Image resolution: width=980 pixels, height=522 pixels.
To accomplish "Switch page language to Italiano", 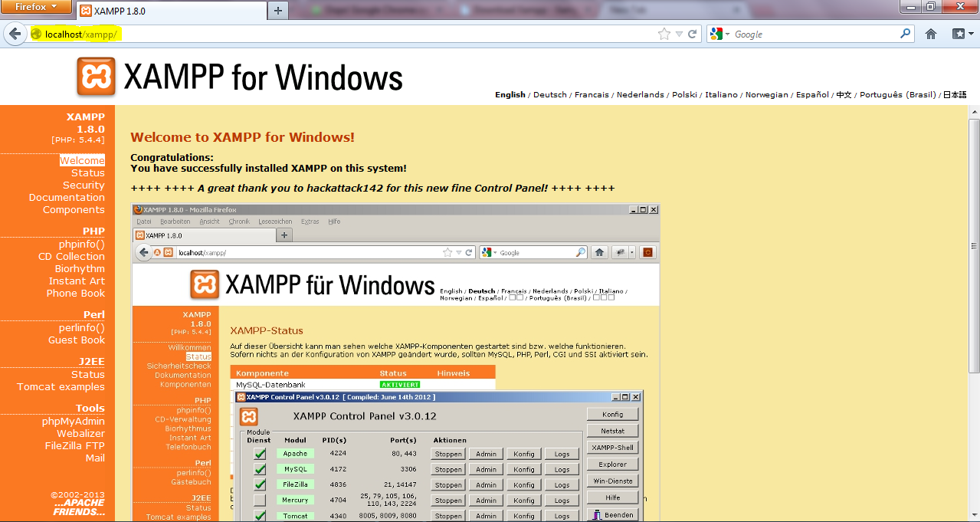I will [721, 95].
